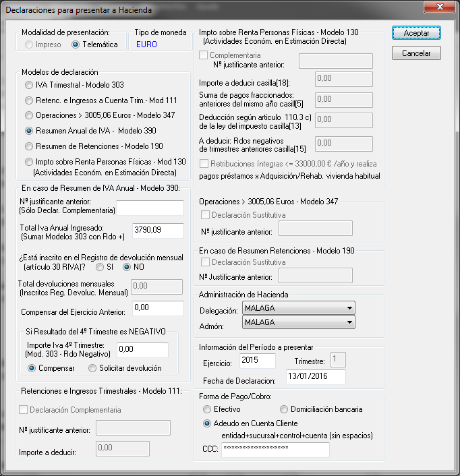This screenshot has height=476, width=460.
Task: Click Compensar del Ejercicio Anterior field
Action: [158, 308]
